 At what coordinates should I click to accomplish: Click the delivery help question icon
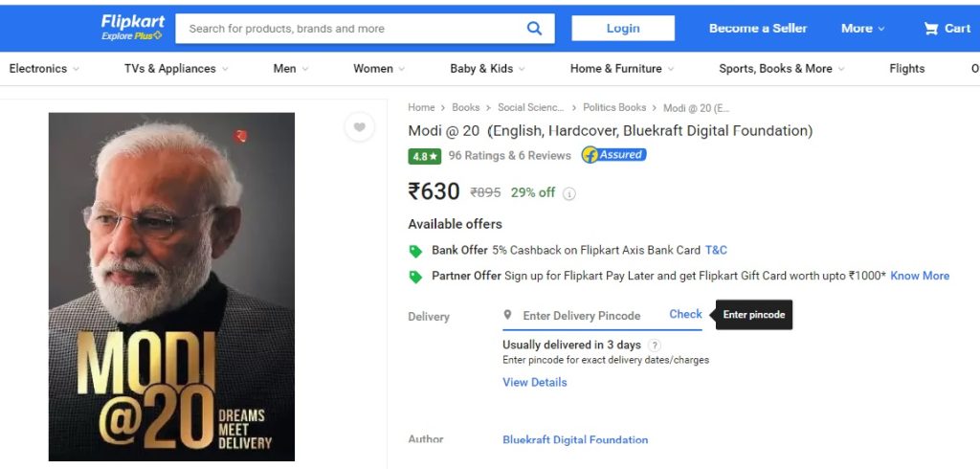point(655,346)
